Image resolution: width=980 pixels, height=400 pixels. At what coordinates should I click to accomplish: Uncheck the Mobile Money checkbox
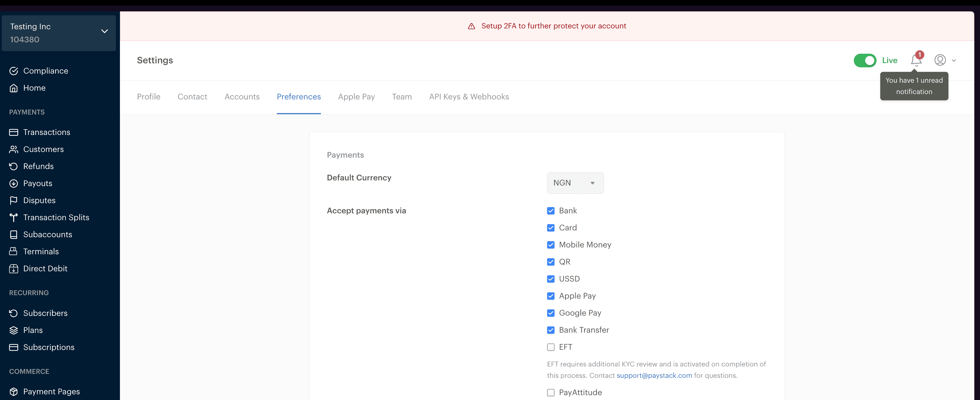click(x=551, y=245)
